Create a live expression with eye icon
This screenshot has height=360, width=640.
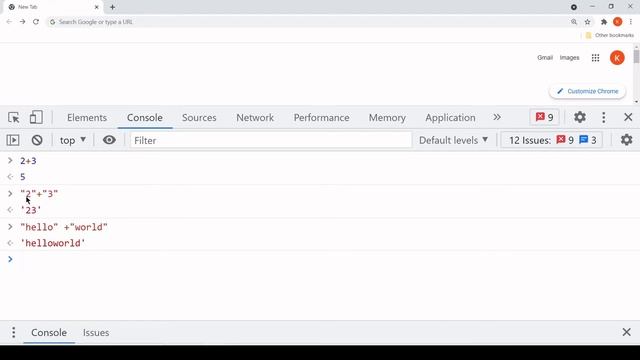coord(109,140)
